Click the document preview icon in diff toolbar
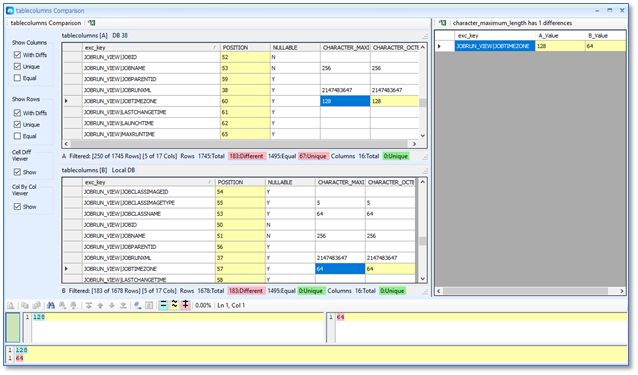 tap(11, 305)
